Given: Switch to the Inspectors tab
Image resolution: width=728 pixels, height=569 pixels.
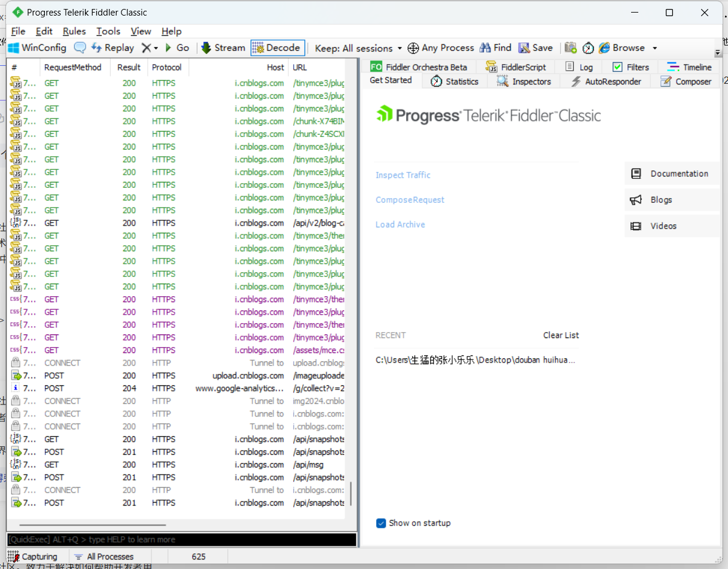Looking at the screenshot, I should click(x=524, y=81).
